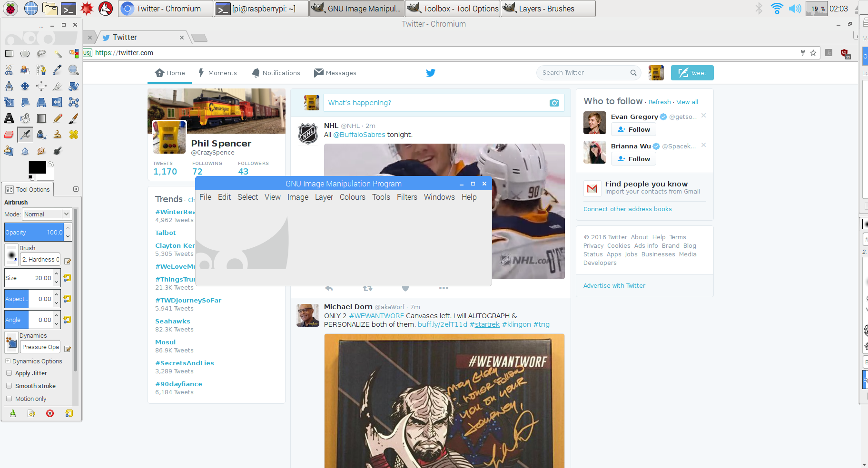Screen dimensions: 868x468
Task: Enable the Smooth stroke checkbox
Action: pyautogui.click(x=9, y=386)
